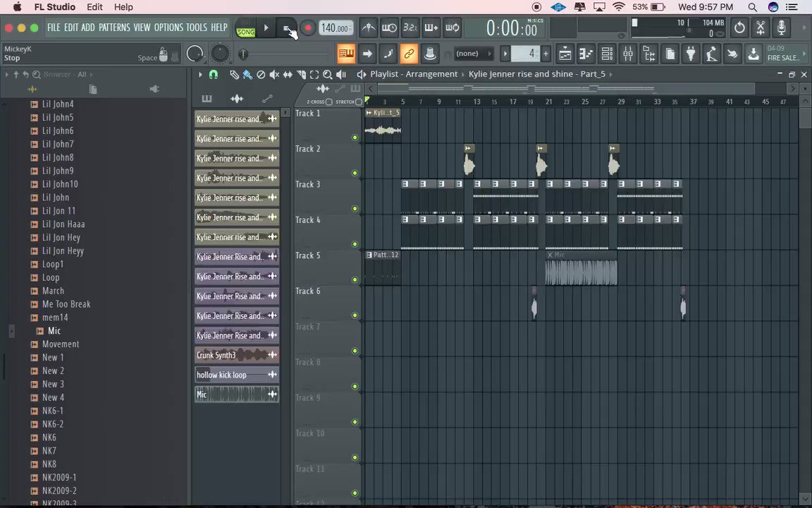The width and height of the screenshot is (812, 508).
Task: Open the OPTIONS menu
Action: 169,28
